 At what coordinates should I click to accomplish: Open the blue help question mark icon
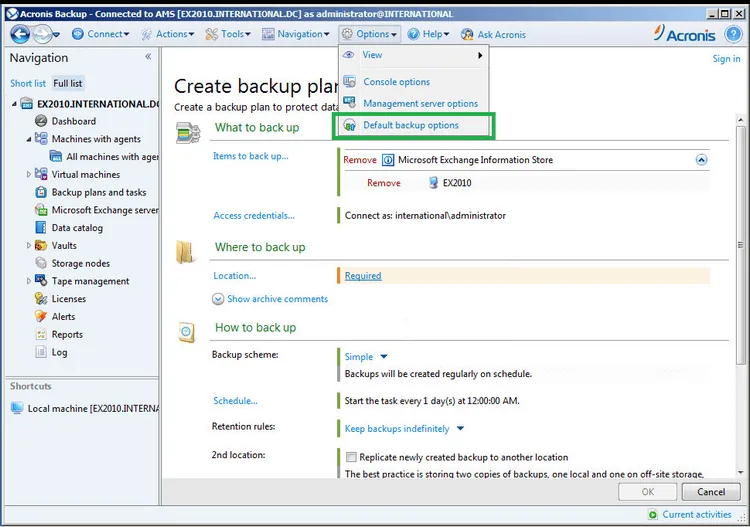click(x=732, y=34)
